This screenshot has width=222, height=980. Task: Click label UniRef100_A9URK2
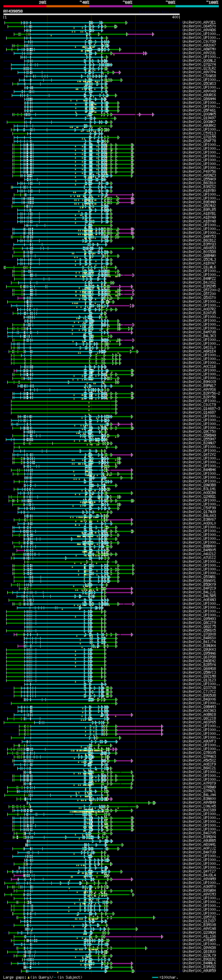[x=199, y=125]
